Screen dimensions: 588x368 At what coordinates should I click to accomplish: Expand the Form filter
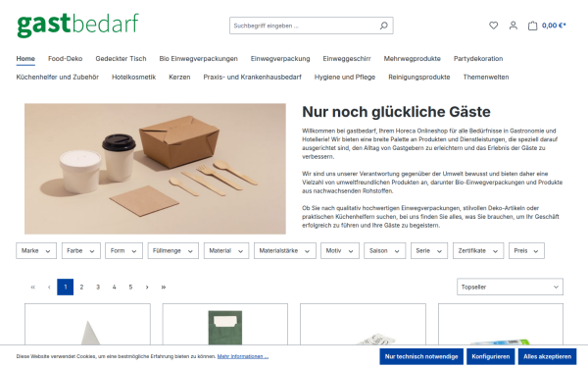click(123, 250)
